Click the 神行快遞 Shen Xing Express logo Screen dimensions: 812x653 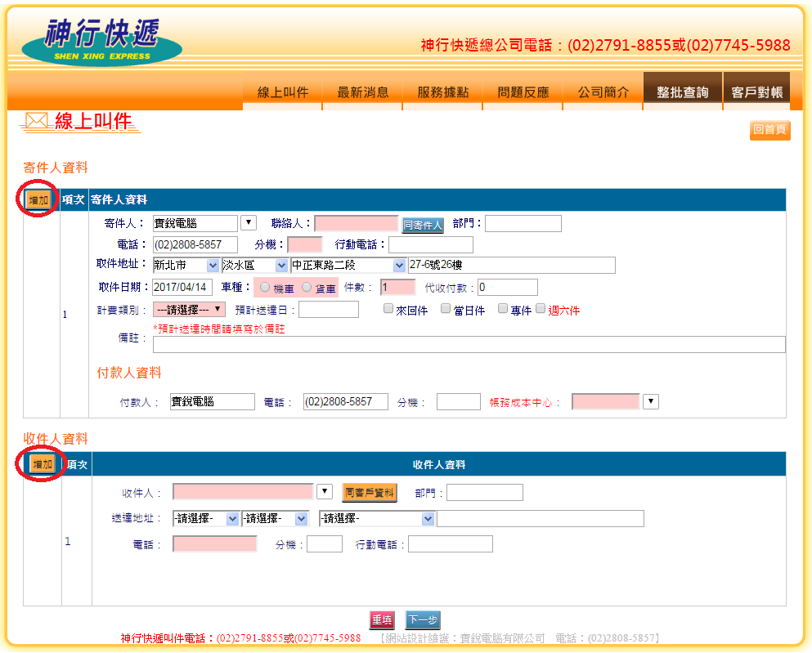tap(101, 41)
